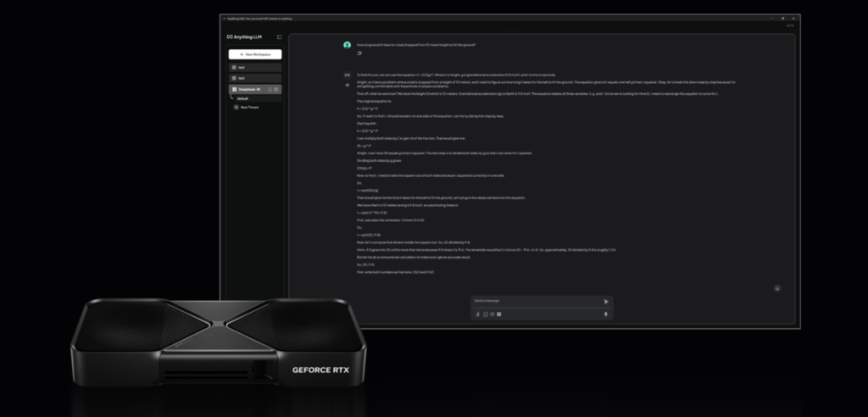Click the user question about dropped ball
The height and width of the screenshot is (417, 868).
[x=416, y=45]
